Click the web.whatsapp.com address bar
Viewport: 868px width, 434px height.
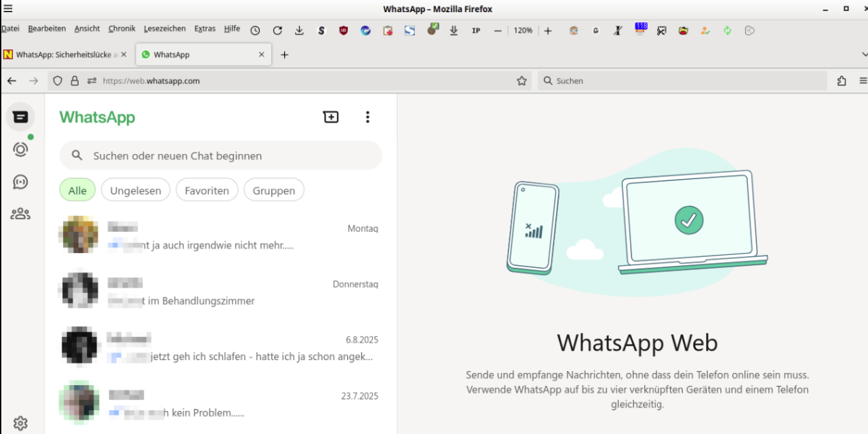(x=290, y=81)
